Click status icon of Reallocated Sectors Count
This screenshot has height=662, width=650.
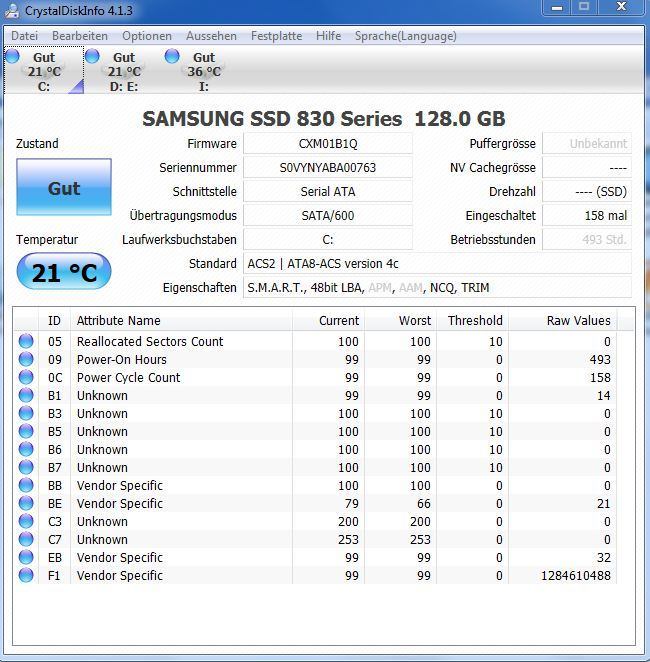pyautogui.click(x=26, y=341)
